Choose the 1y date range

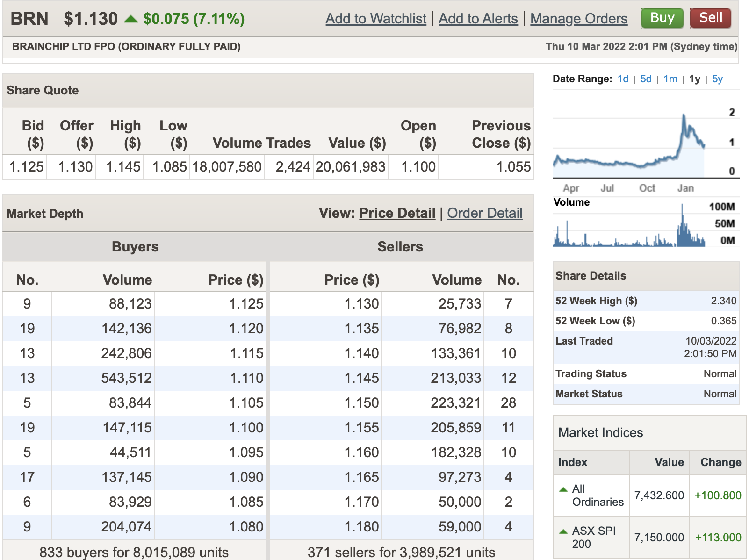click(695, 79)
